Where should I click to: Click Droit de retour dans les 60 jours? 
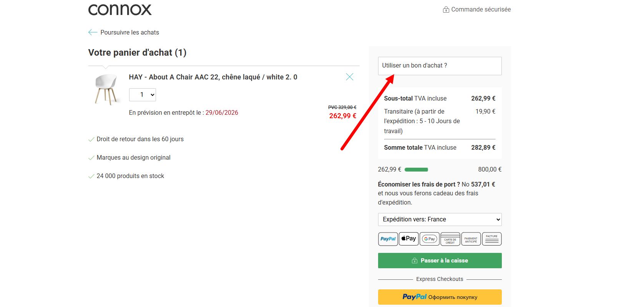pyautogui.click(x=140, y=139)
